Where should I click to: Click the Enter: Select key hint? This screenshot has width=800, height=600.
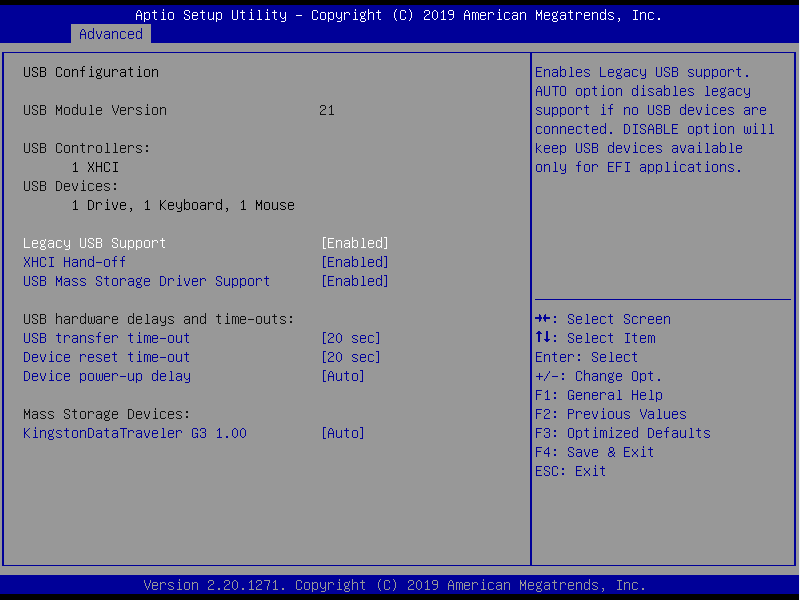(586, 357)
